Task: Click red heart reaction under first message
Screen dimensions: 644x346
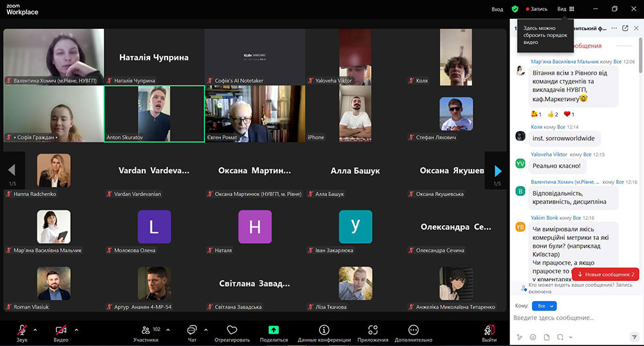Action: [x=569, y=114]
